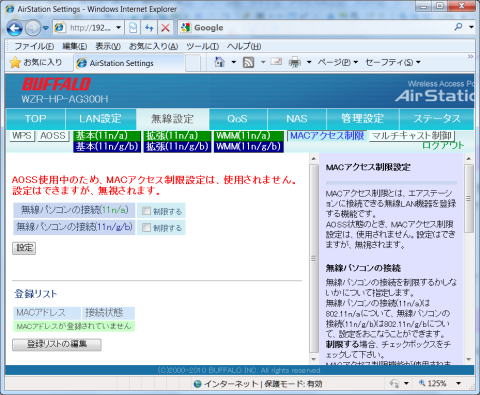Open a new blank browser tab
Image resolution: width=480 pixels, height=395 pixels.
[193, 63]
